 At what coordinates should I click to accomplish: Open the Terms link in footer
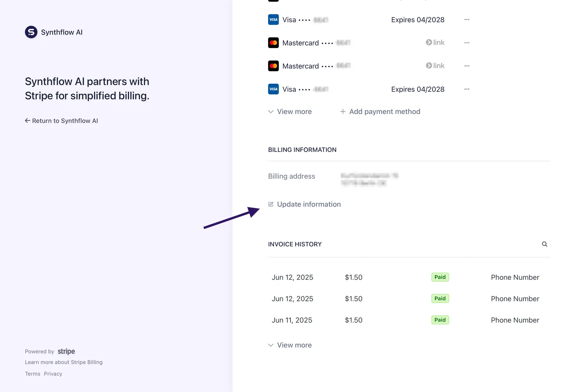click(x=33, y=374)
